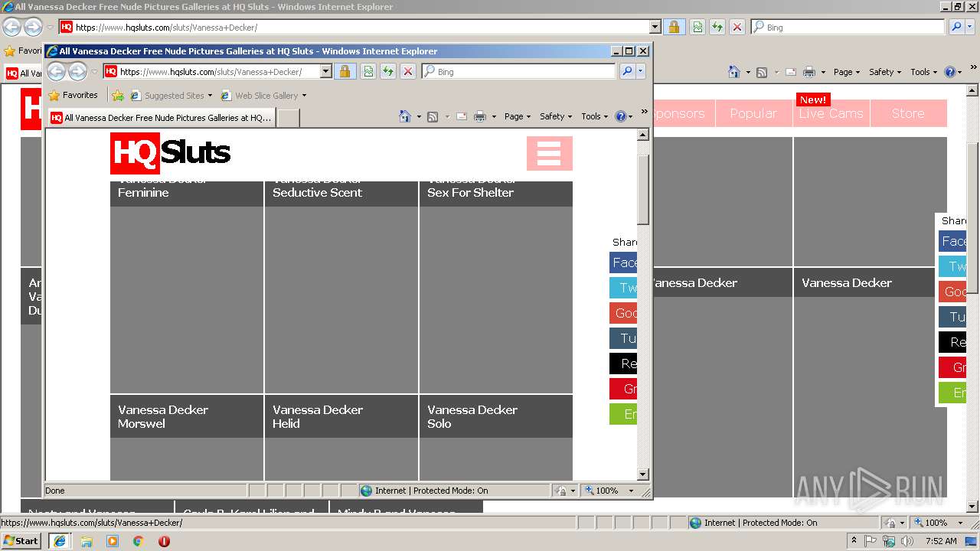
Task: Click the vertical scrollbar thumb in the front window
Action: point(643,189)
